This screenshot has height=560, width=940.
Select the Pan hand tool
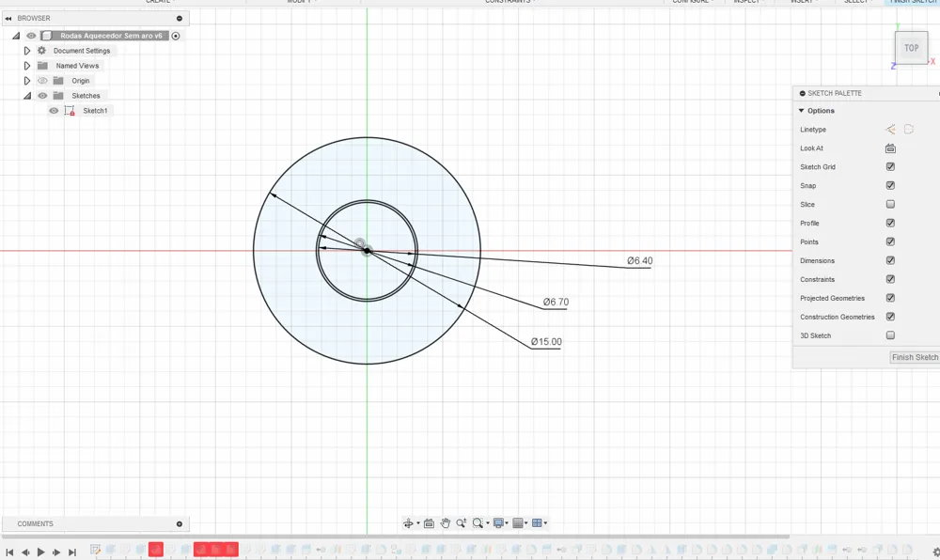[445, 523]
